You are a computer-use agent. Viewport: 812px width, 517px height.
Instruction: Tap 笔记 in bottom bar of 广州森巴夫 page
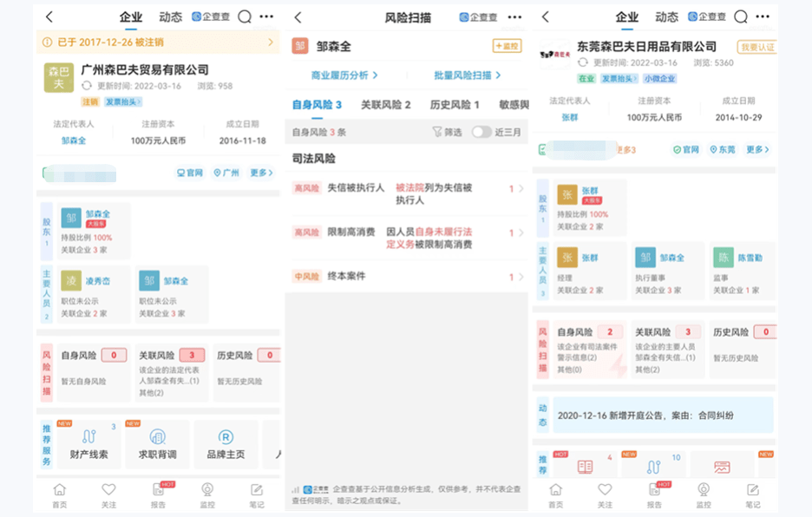tap(257, 495)
